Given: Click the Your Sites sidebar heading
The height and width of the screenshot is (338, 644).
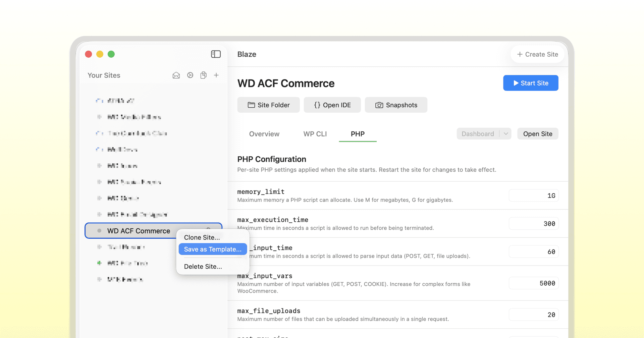Looking at the screenshot, I should click(104, 75).
